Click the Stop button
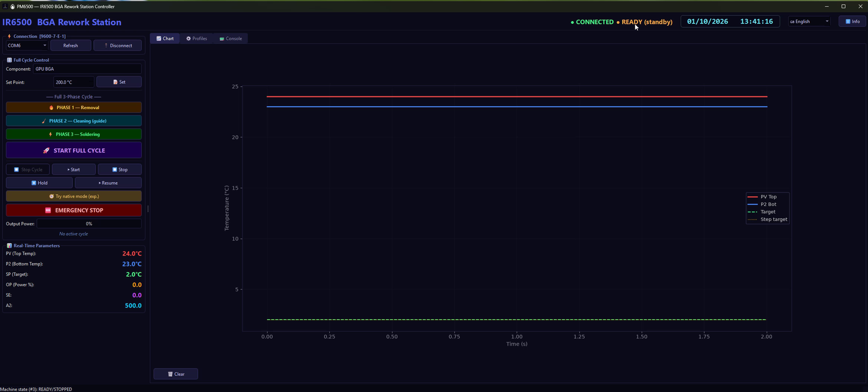The height and width of the screenshot is (392, 868). click(x=120, y=169)
